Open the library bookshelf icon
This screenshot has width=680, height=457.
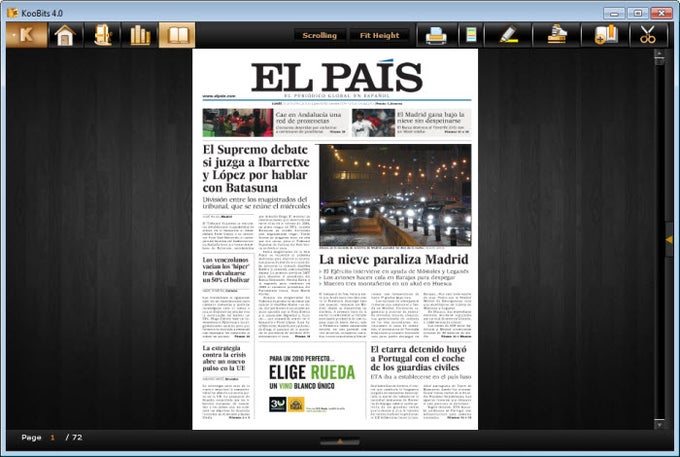[140, 35]
